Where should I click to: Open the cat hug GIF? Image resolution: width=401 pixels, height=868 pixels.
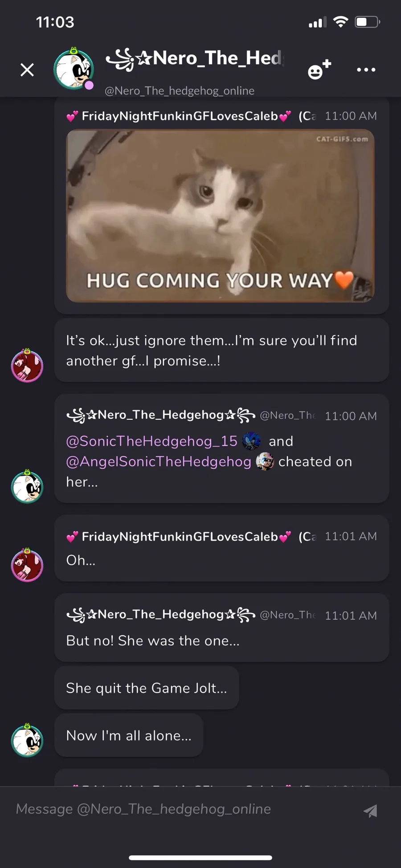[220, 216]
